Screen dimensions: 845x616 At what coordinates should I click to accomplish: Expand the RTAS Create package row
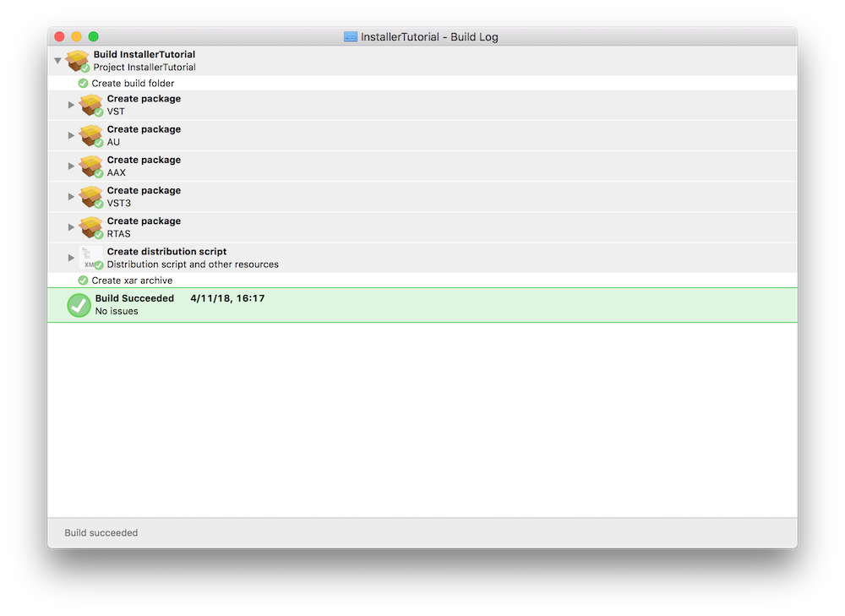coord(71,226)
